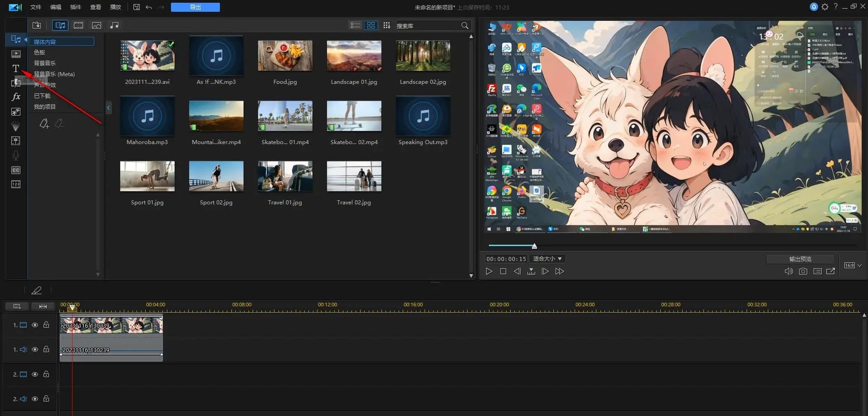Step to next frame in preview
This screenshot has width=868, height=416.
(545, 271)
